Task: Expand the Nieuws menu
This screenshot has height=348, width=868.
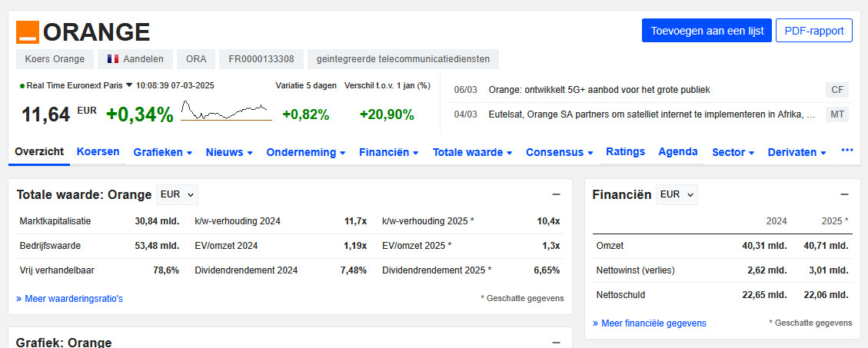Action: [x=229, y=152]
